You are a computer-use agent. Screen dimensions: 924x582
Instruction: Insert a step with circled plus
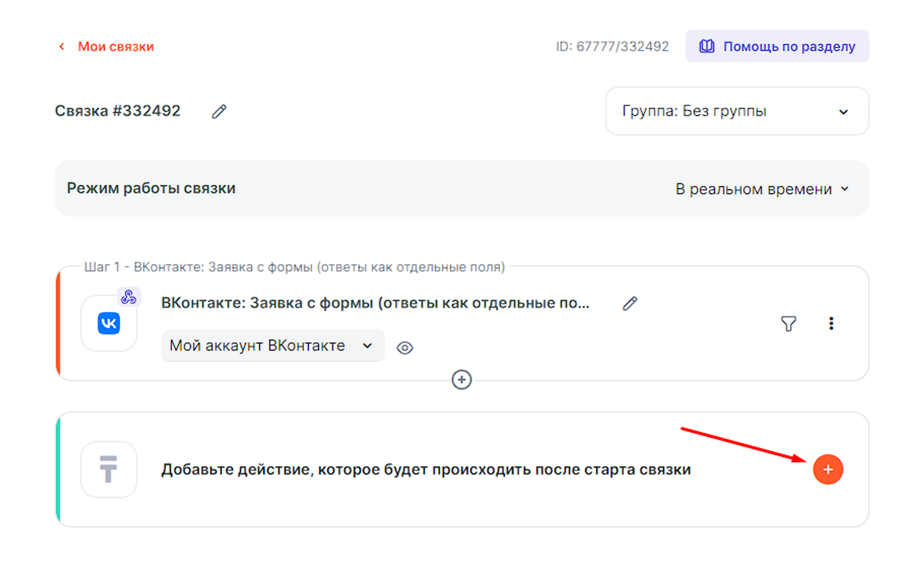(461, 380)
